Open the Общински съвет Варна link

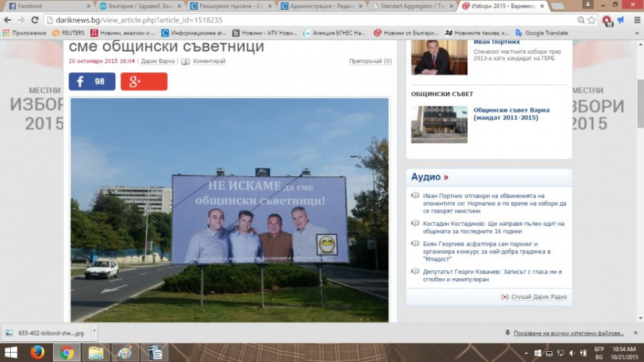(x=511, y=114)
